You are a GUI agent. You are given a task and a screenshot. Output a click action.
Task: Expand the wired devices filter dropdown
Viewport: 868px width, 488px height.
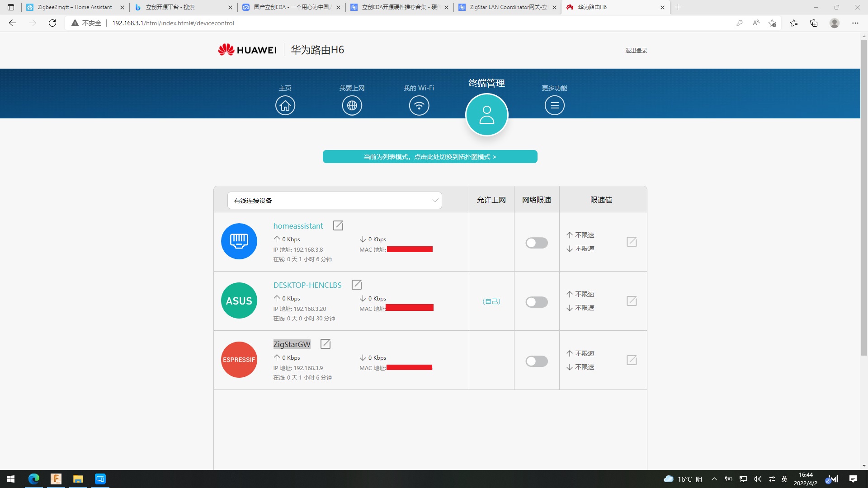[x=335, y=200]
